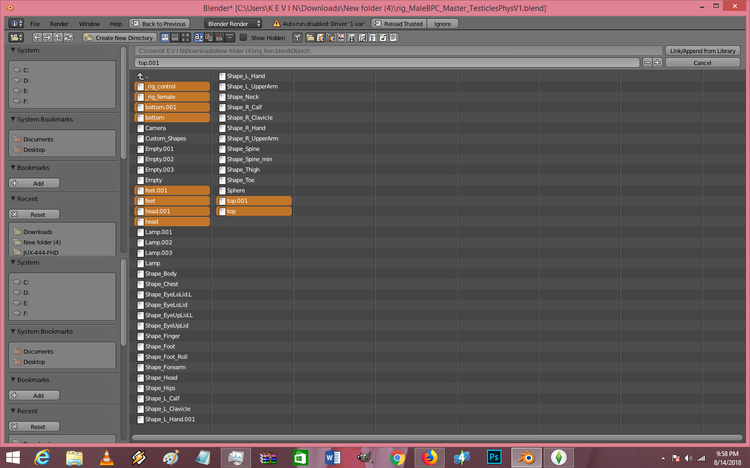
Task: Collapse the lower System Bookmarks panel
Action: (x=13, y=331)
